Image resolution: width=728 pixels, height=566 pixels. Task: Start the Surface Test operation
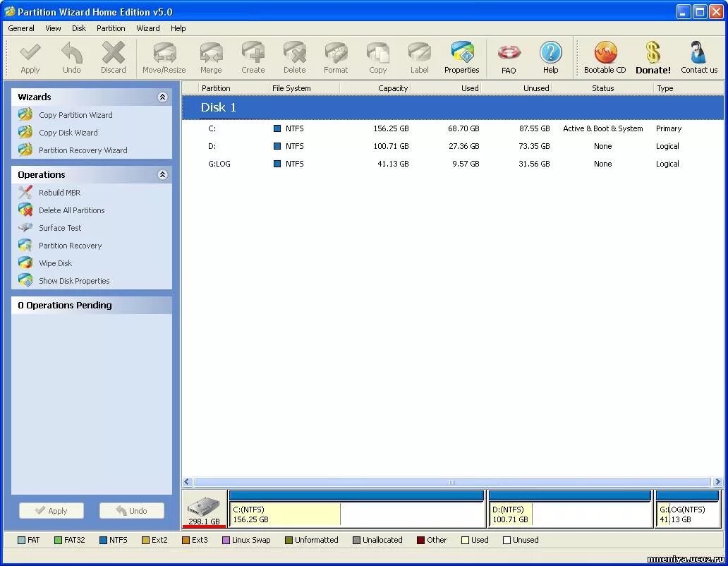pos(60,227)
